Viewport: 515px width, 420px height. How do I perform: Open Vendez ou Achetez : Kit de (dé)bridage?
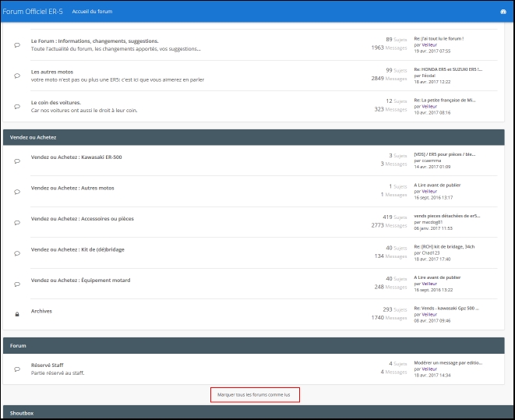click(x=77, y=249)
